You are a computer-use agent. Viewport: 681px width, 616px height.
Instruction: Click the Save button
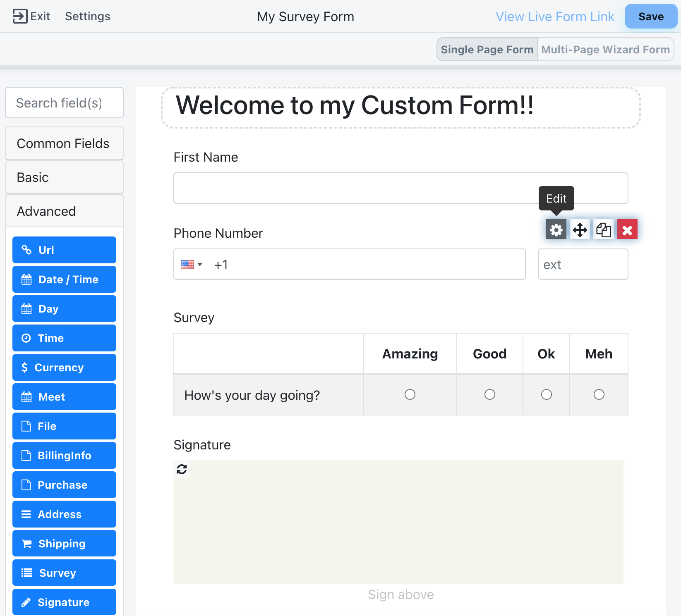click(650, 17)
